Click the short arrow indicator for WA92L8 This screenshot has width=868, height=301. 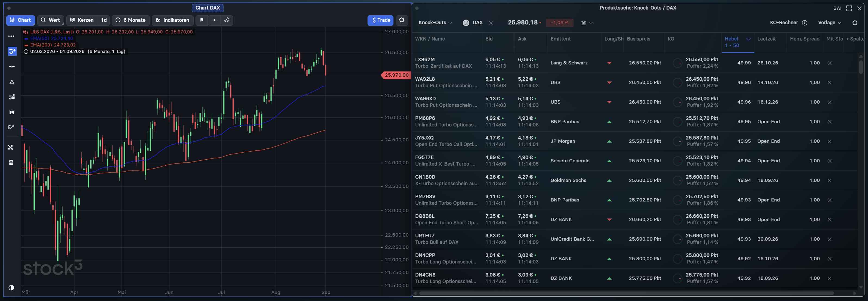(609, 83)
